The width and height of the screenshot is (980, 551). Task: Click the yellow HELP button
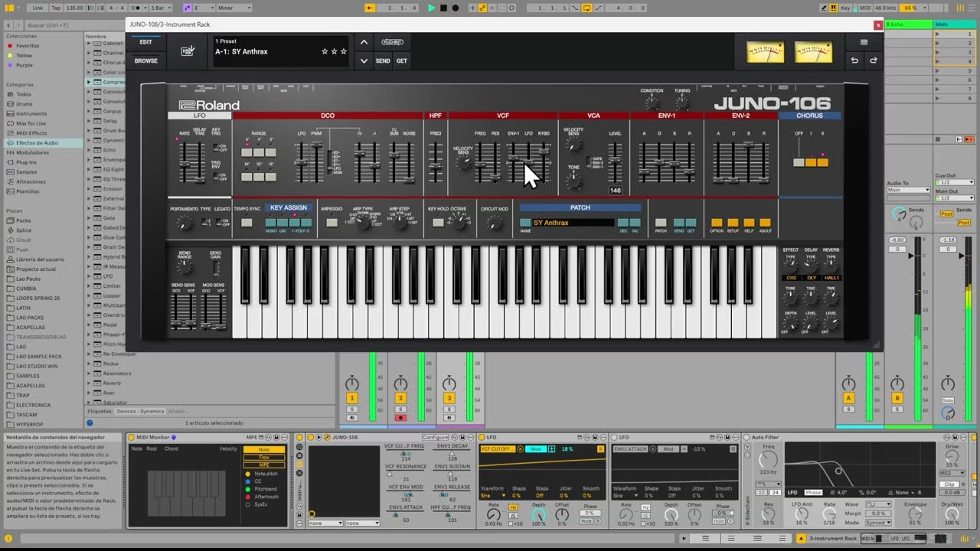[x=749, y=223]
